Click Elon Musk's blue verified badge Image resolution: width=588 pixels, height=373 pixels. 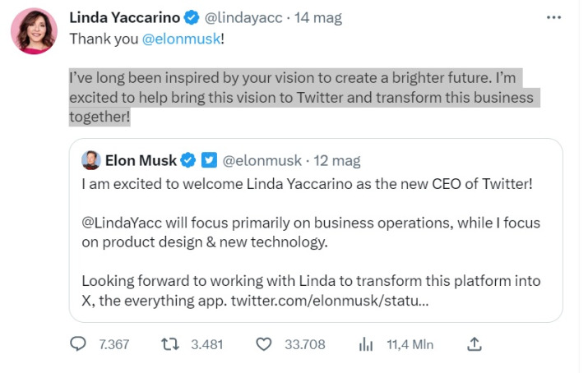pos(188,160)
